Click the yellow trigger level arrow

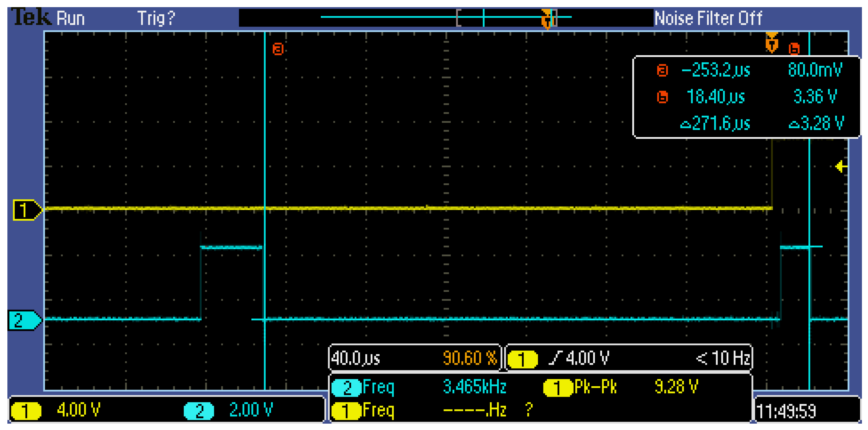point(841,166)
